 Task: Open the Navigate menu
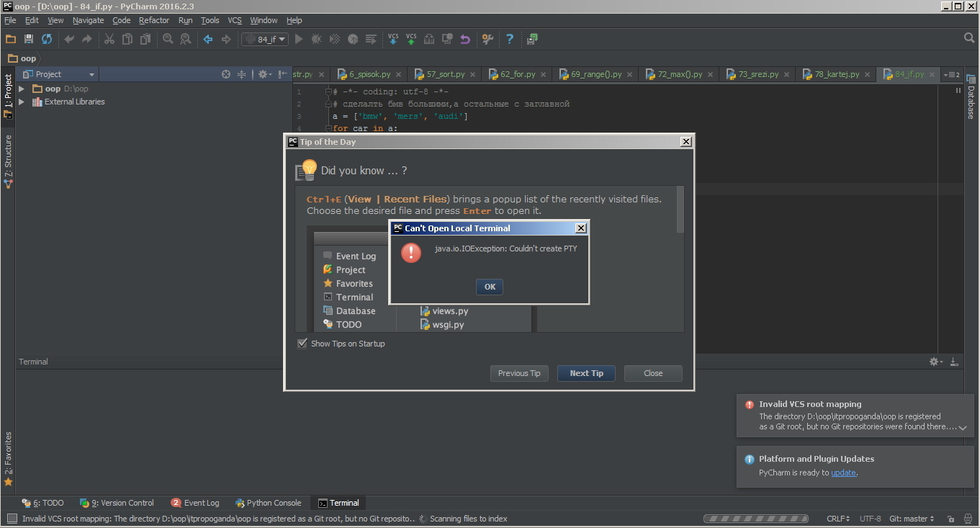coord(88,20)
